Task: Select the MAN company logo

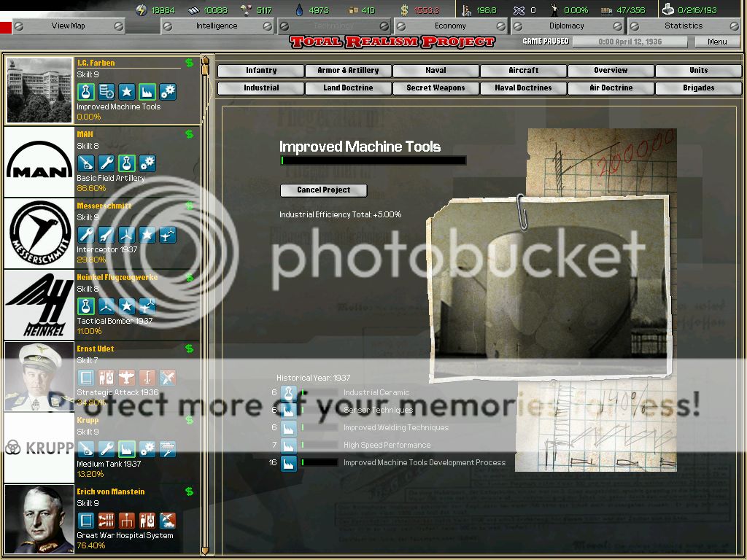Action: click(x=39, y=162)
